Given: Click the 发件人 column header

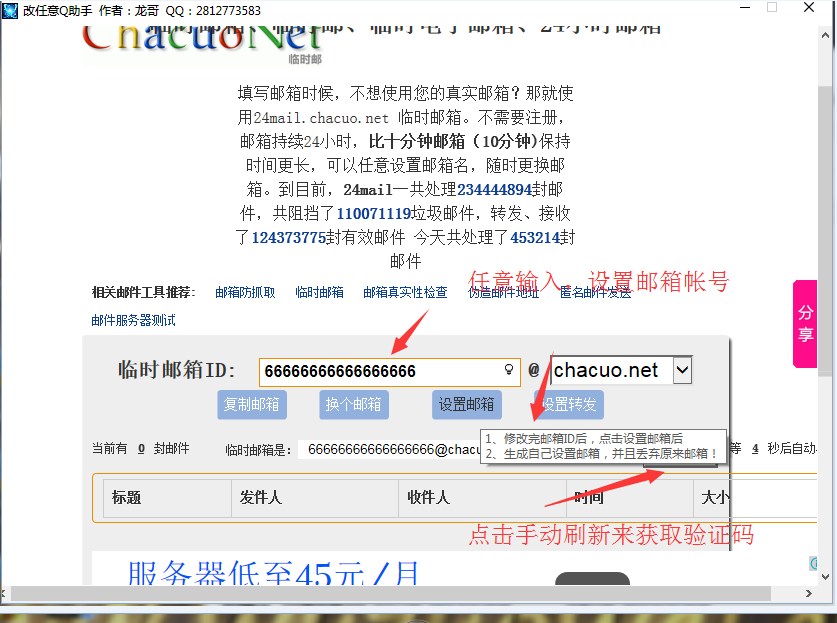Looking at the screenshot, I should pos(315,498).
